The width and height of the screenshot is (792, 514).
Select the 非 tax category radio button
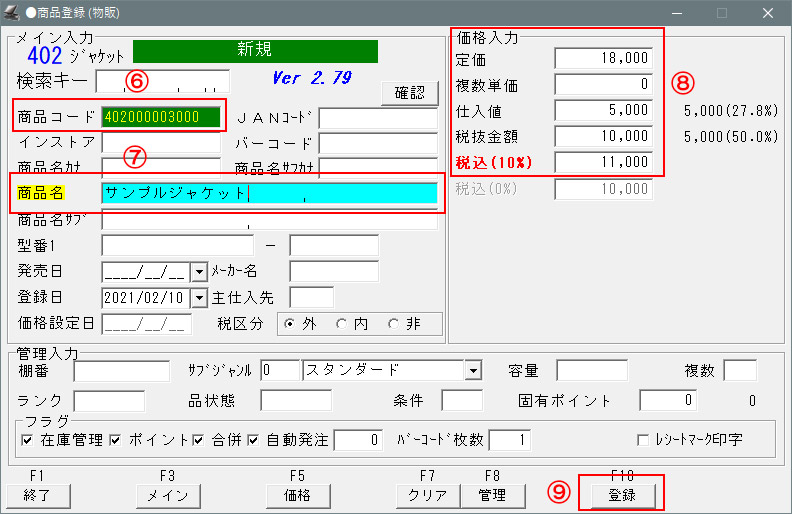(x=394, y=323)
